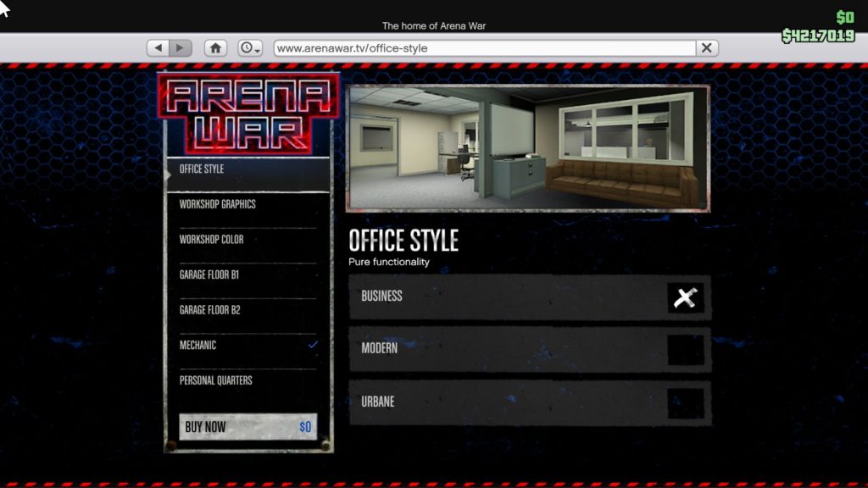Viewport: 868px width, 488px height.
Task: Click the browser back arrow button
Action: [158, 48]
